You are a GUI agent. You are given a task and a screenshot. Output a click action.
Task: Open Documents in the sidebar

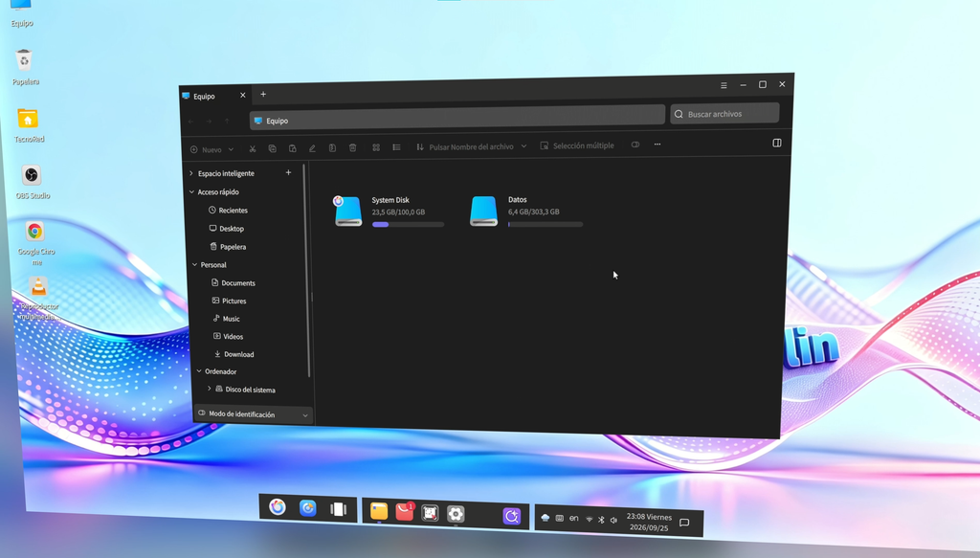coord(234,283)
